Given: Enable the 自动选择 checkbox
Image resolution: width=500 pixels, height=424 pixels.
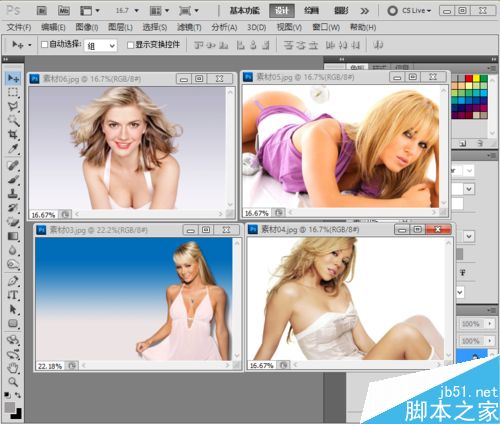Looking at the screenshot, I should (44, 44).
